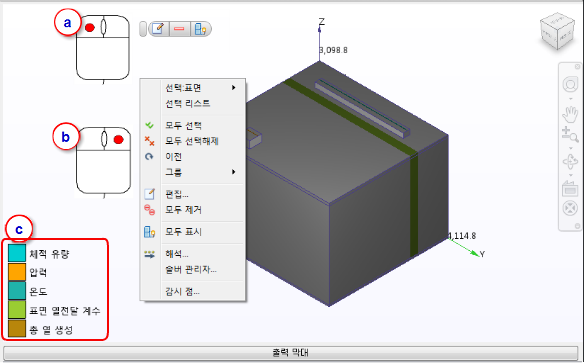Screen dimensions: 584x363
Task: Click the ViewCube in the corner
Action: (x=558, y=31)
